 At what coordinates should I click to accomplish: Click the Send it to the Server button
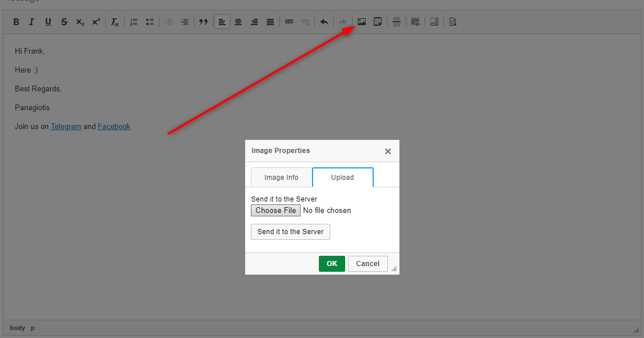point(290,232)
